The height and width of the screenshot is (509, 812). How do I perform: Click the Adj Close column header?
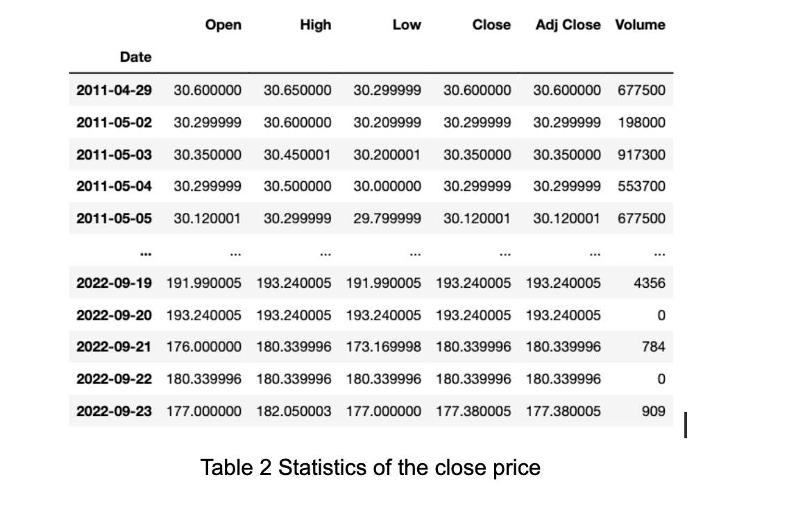click(568, 25)
